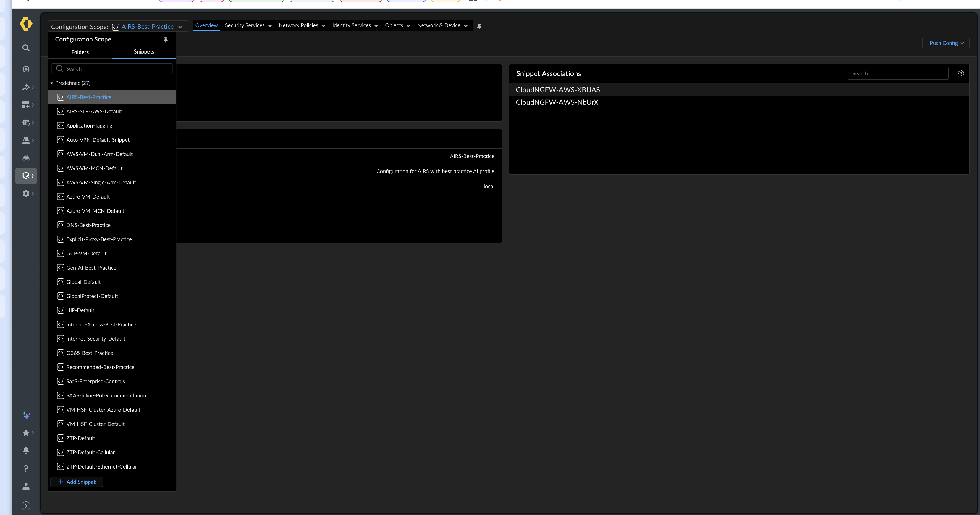The width and height of the screenshot is (980, 515).
Task: Select the Global-Default snippet
Action: tap(112, 282)
